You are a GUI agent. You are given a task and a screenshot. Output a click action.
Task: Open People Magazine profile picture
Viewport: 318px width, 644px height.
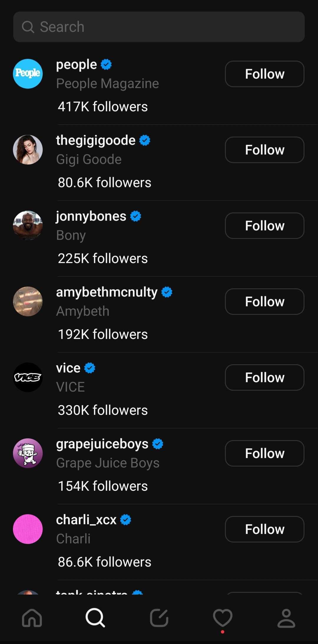coord(28,74)
